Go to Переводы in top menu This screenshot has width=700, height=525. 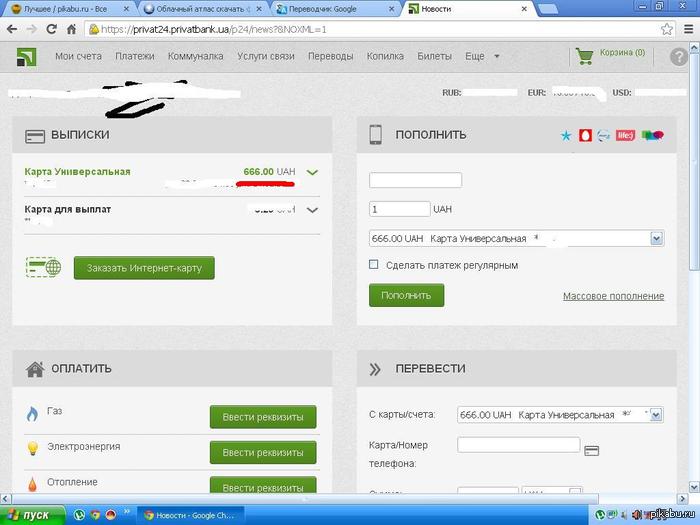point(330,56)
